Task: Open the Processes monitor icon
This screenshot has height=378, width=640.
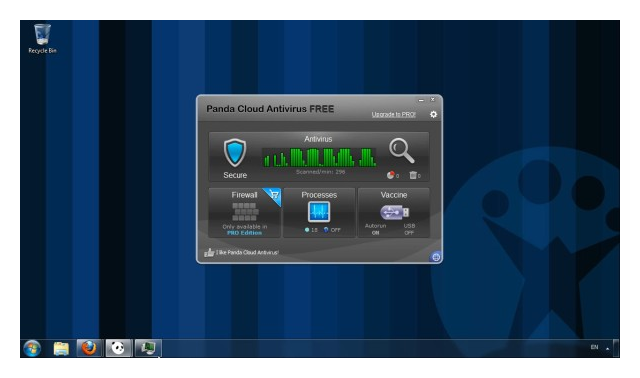Action: [x=319, y=212]
